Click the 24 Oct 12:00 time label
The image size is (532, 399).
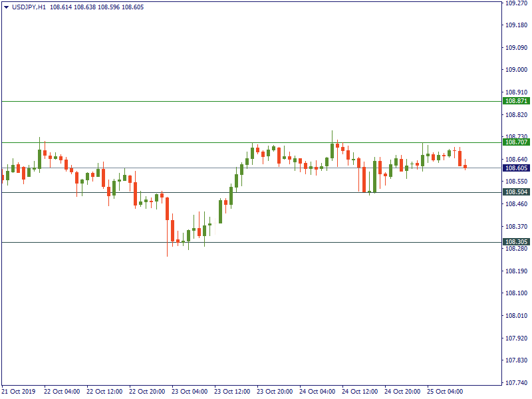click(x=360, y=391)
